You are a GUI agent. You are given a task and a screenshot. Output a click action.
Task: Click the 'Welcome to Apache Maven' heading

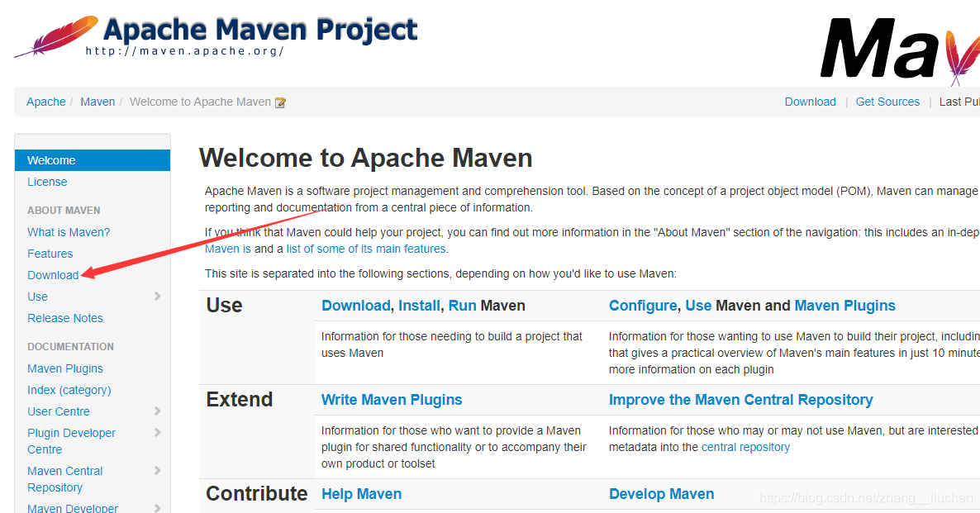click(x=365, y=158)
